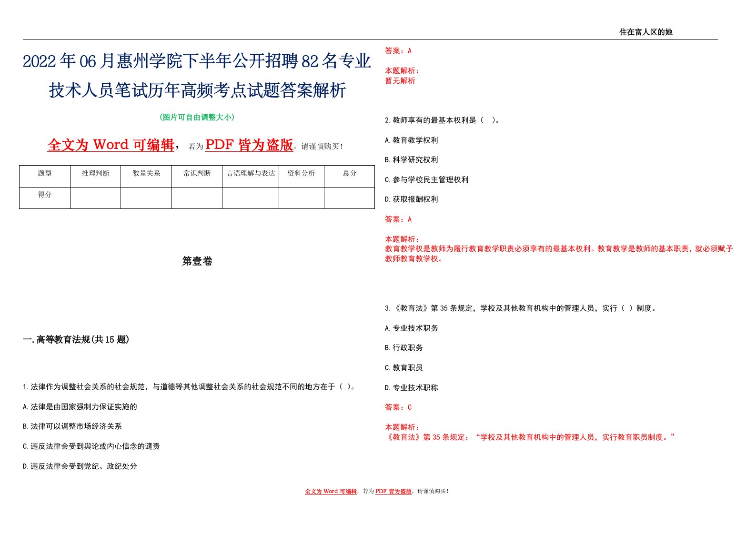The width and height of the screenshot is (756, 534).
Task: Click the first 答案:A line in the right column
Action: pyautogui.click(x=398, y=50)
